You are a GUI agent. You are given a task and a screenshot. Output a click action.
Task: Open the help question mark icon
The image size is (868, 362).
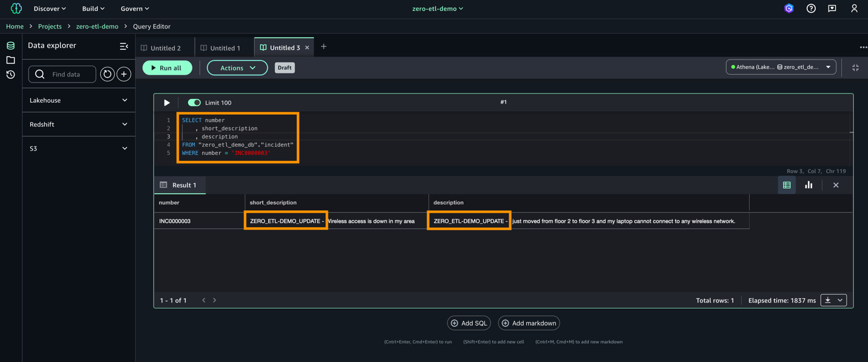point(811,9)
